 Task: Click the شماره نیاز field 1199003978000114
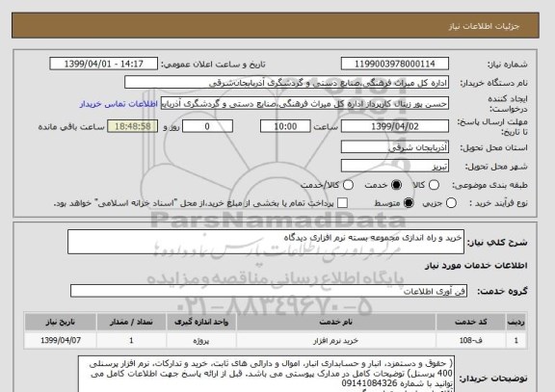395,64
